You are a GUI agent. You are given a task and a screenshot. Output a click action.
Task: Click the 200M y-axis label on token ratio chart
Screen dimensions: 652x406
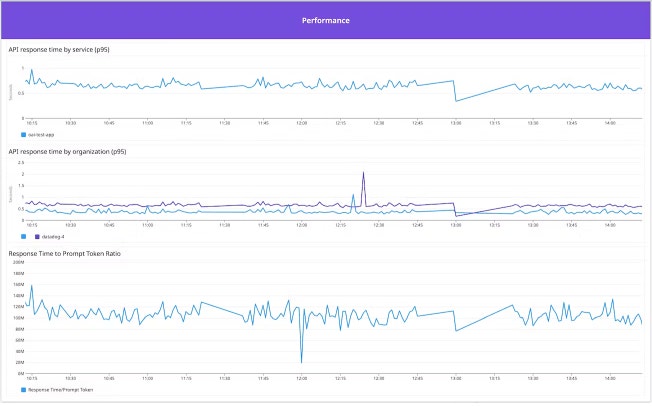point(17,262)
